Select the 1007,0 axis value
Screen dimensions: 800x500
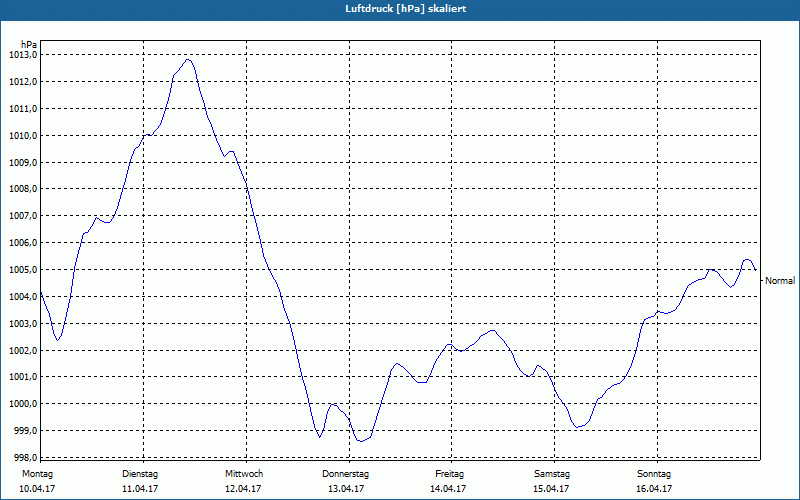click(23, 216)
